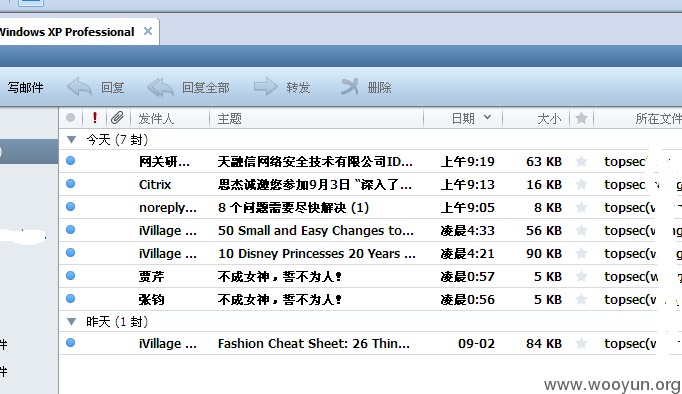Star the Fashion Cheat Sheet email

pyautogui.click(x=581, y=344)
